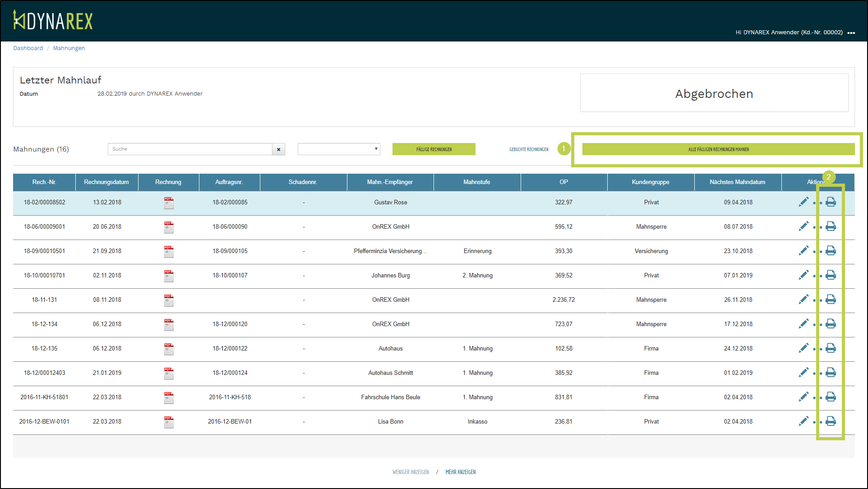Switch to Gebuchte Rechnungen tab

click(529, 149)
